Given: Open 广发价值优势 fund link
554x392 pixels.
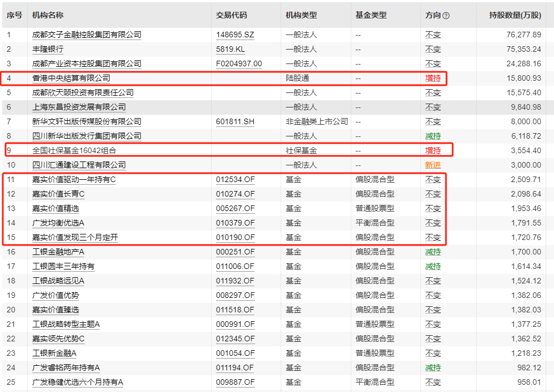Looking at the screenshot, I should 56,296.
